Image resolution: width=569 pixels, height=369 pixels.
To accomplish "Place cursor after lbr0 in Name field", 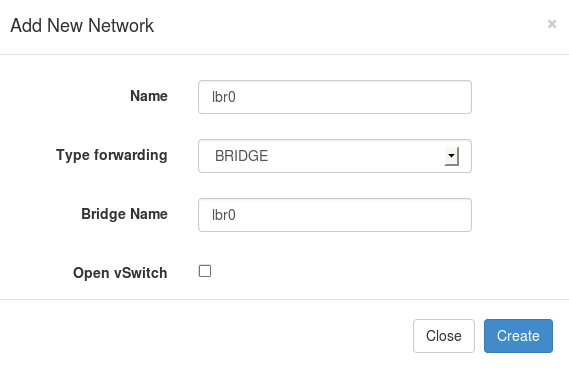I will (237, 97).
